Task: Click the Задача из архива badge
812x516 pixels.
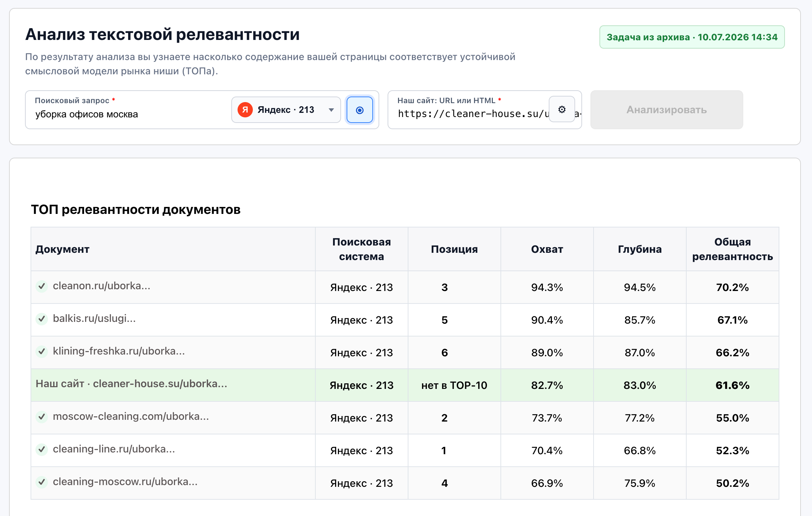Action: 692,37
